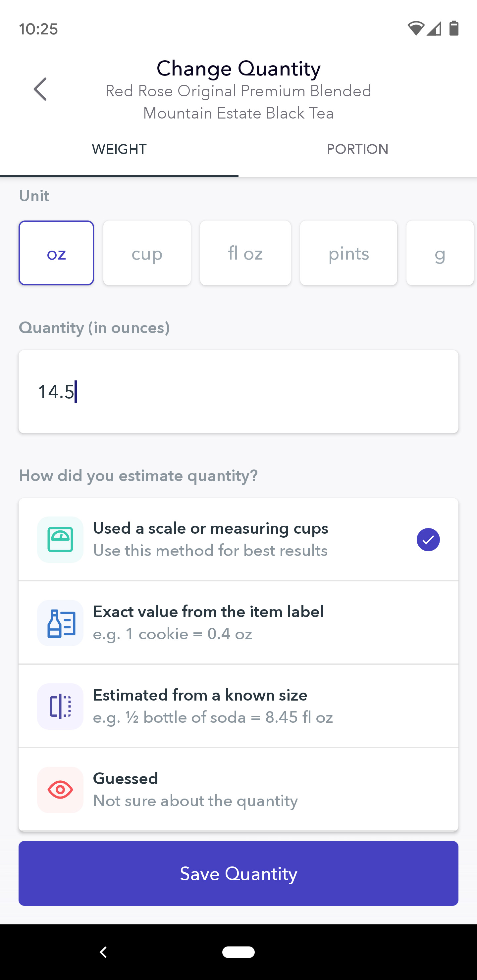Viewport: 477px width, 980px height.
Task: Tap the battery icon in status bar
Action: 454,28
